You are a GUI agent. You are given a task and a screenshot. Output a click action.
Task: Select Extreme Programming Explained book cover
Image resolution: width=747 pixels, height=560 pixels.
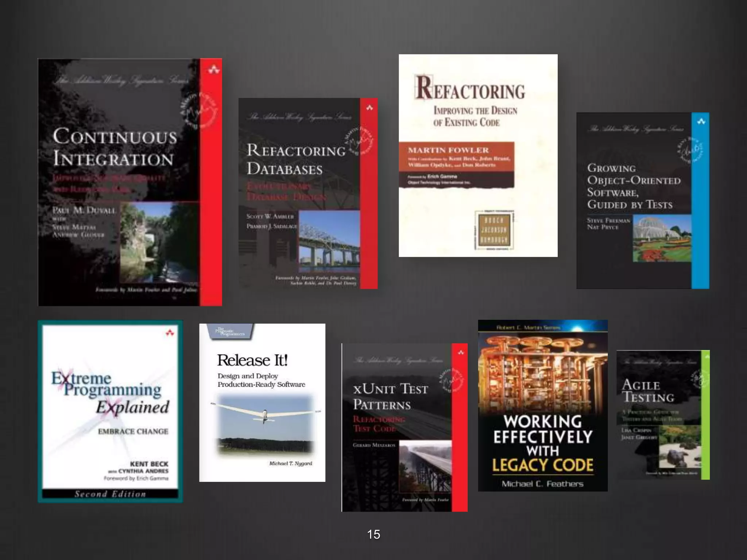[x=110, y=411]
